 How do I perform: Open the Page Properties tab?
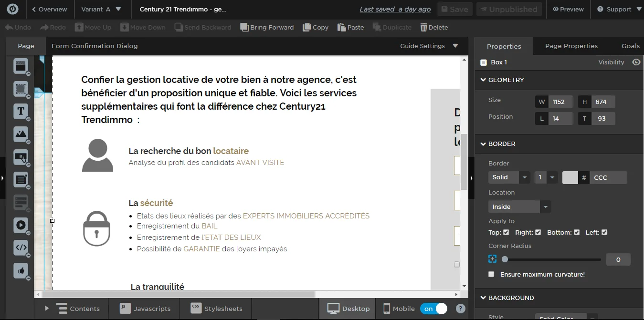pyautogui.click(x=571, y=46)
